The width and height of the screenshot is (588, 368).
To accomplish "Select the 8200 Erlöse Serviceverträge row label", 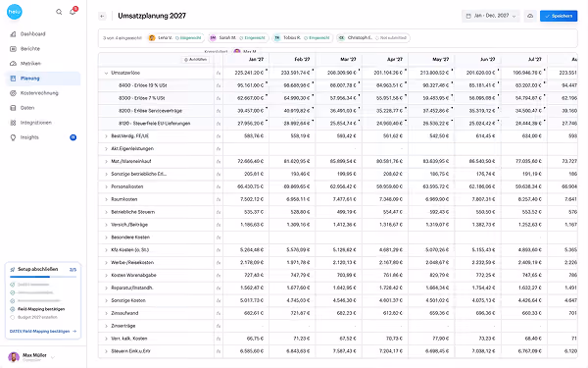I will (150, 111).
